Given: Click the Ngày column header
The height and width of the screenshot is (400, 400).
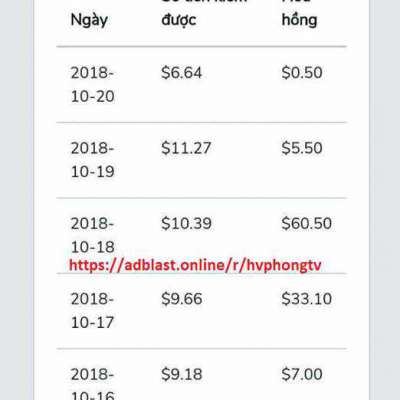Looking at the screenshot, I should tap(89, 21).
